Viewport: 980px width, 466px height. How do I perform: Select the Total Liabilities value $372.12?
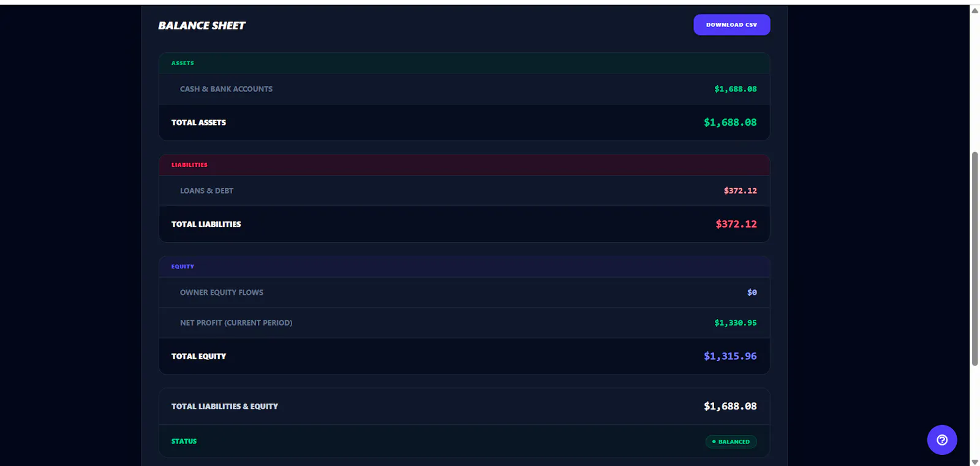736,224
